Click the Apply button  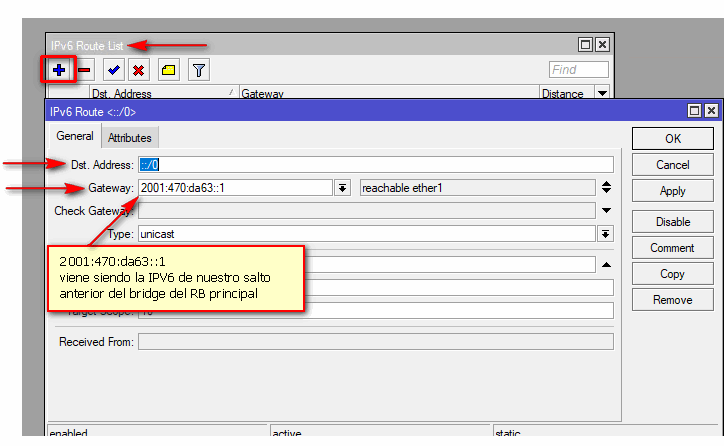click(x=673, y=191)
